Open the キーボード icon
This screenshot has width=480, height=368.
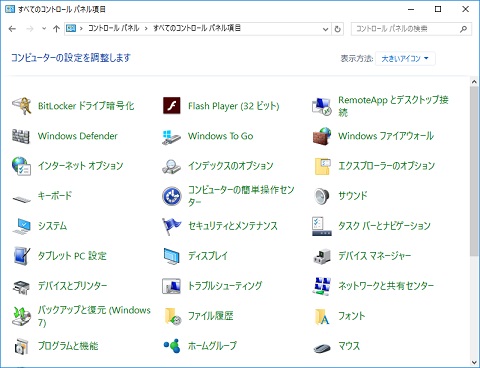point(22,199)
